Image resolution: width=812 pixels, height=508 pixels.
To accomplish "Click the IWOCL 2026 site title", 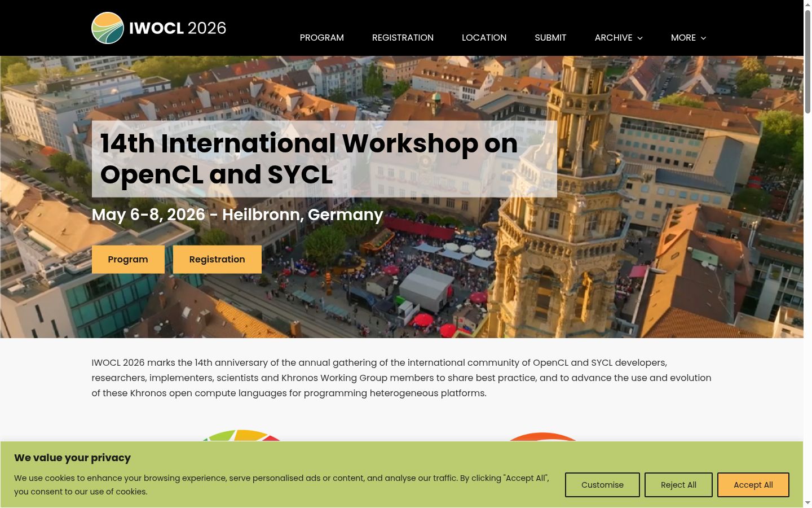I will point(178,28).
